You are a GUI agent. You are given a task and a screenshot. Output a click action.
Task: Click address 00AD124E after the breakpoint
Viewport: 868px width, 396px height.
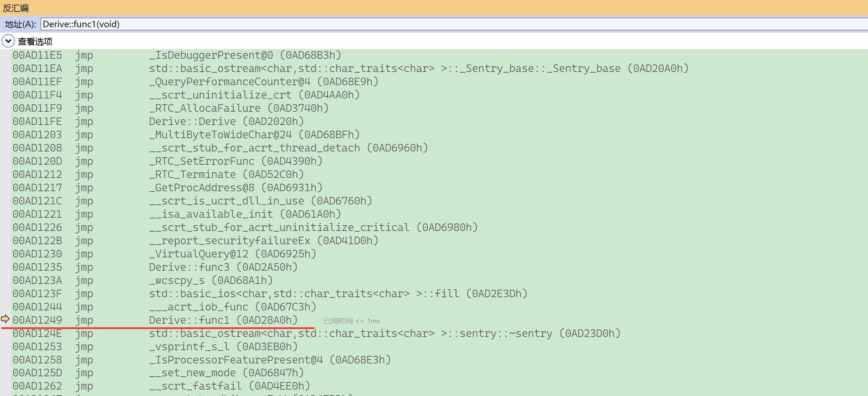coord(37,333)
